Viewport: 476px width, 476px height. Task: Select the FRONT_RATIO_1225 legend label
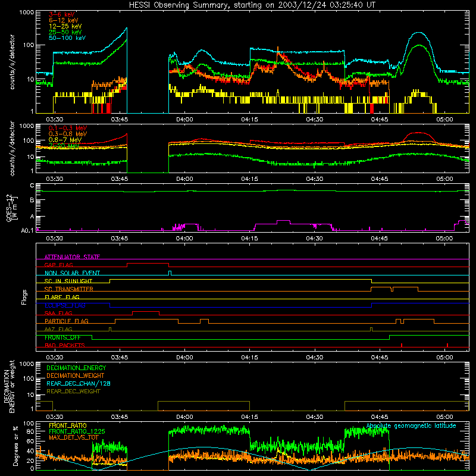click(77, 431)
